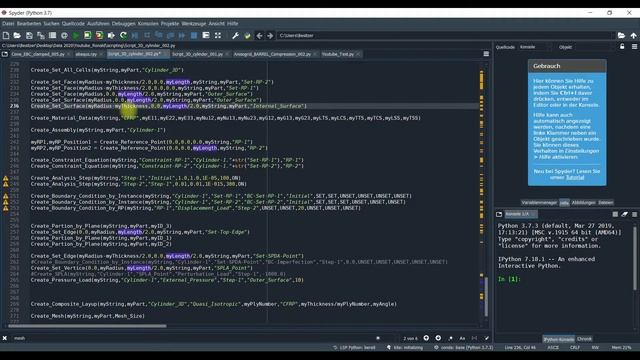Open the Datei menu
The width and height of the screenshot is (640, 360).
click(x=8, y=24)
